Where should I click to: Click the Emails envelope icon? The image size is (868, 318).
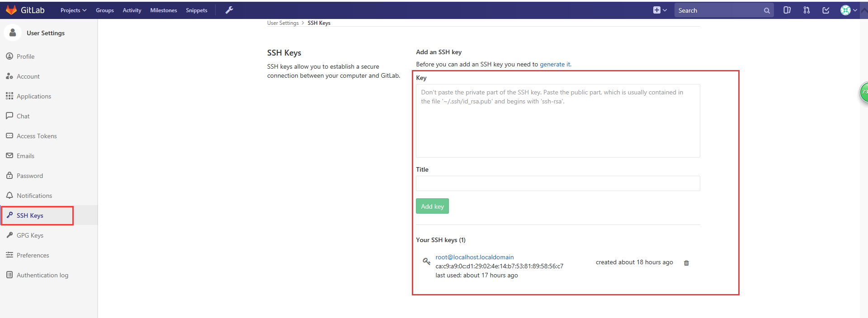point(9,155)
